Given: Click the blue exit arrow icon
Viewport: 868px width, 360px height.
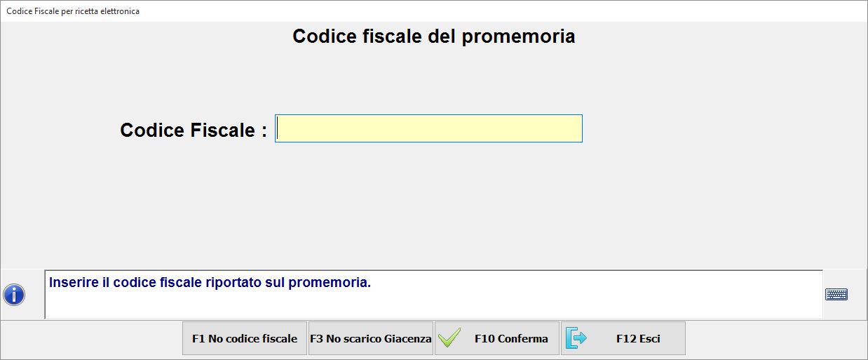Looking at the screenshot, I should (x=576, y=339).
